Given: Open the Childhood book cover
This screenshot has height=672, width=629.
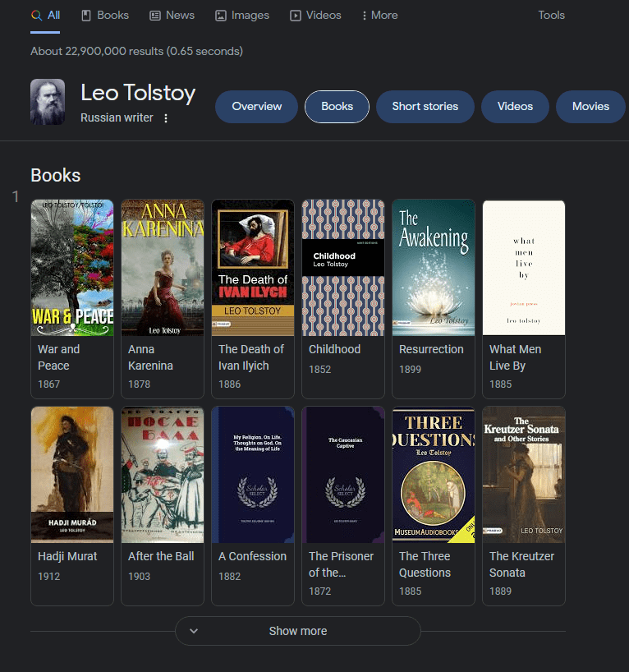Looking at the screenshot, I should point(343,268).
